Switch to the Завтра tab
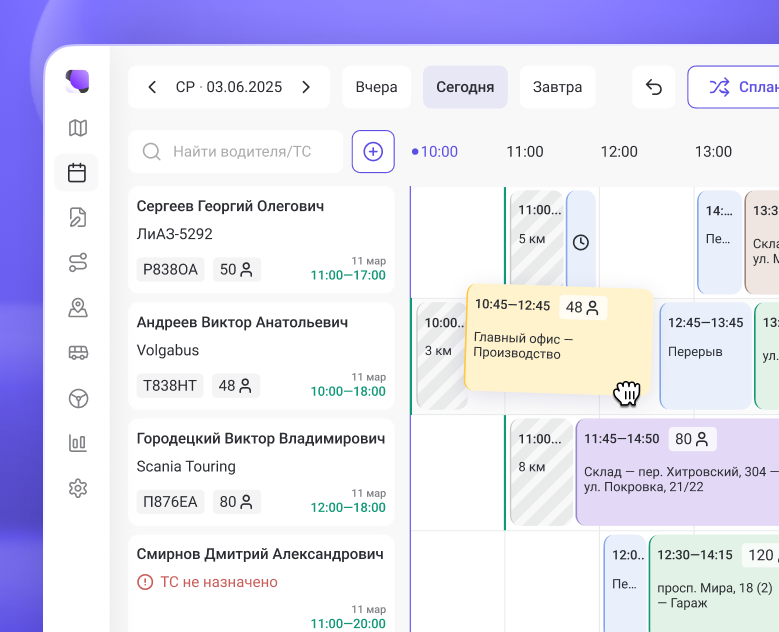The image size is (779, 632). tap(557, 87)
